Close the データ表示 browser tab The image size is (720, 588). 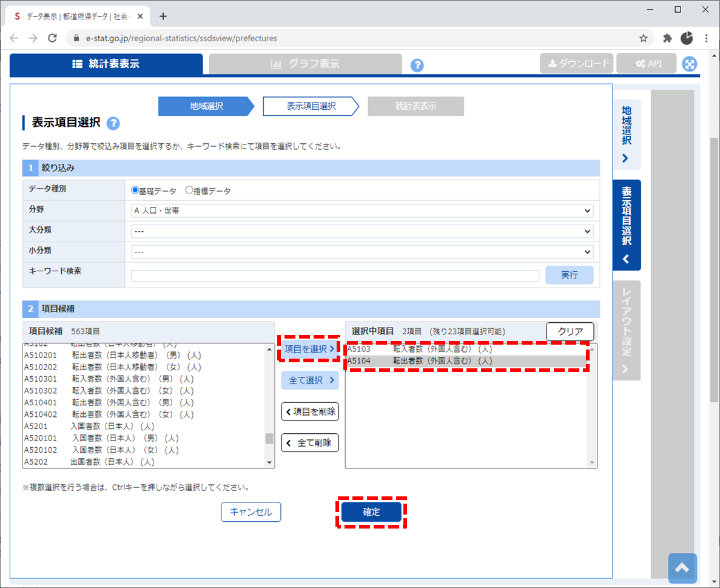coord(140,16)
